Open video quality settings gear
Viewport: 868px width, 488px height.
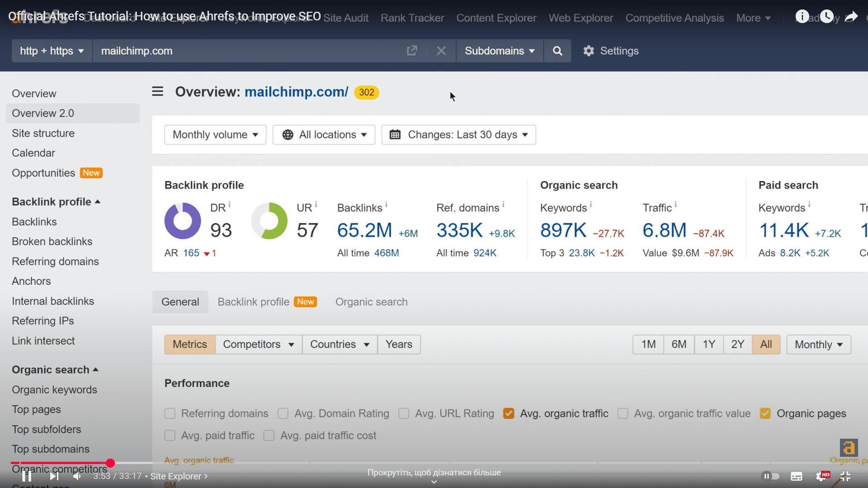[x=821, y=476]
